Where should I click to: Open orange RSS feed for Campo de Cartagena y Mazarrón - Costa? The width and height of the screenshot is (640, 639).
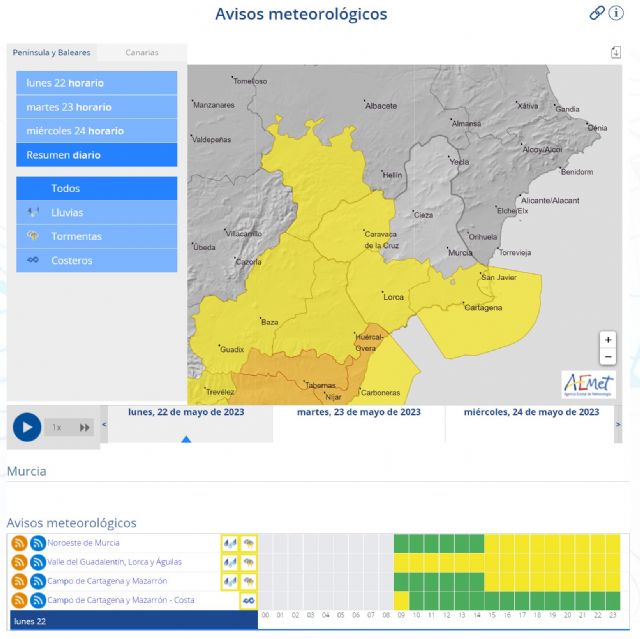click(x=19, y=601)
